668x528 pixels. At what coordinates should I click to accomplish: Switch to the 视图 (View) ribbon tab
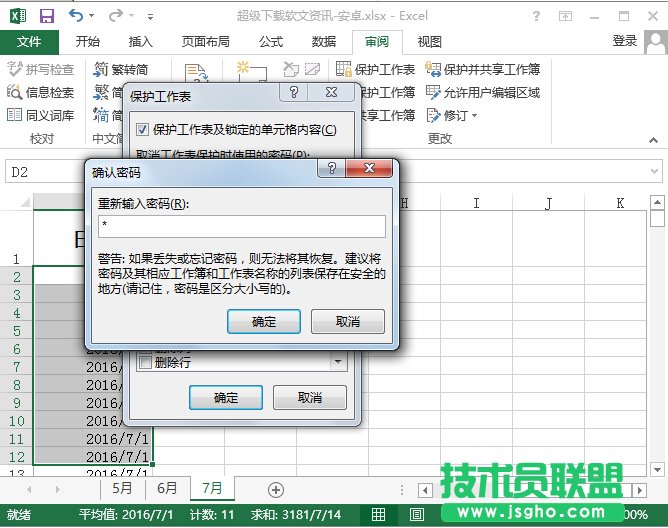429,41
